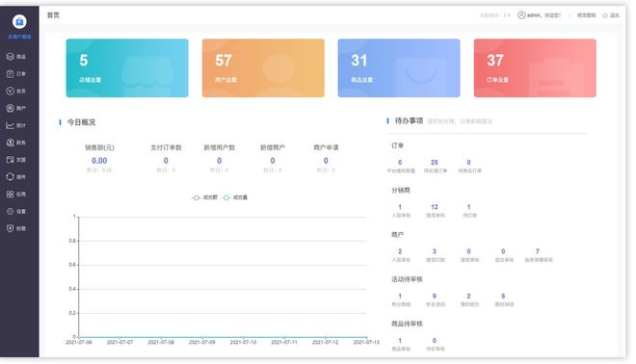Click the 修改密码 link
The image size is (636, 364).
(586, 15)
